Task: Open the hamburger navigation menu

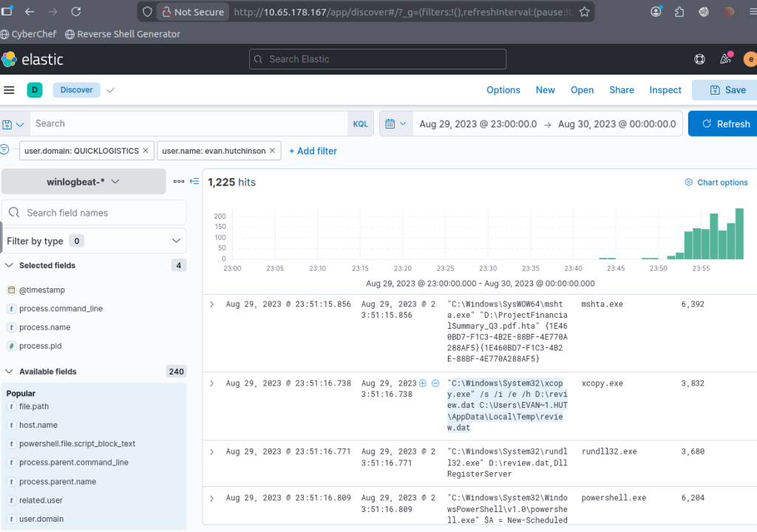Action: pyautogui.click(x=9, y=90)
